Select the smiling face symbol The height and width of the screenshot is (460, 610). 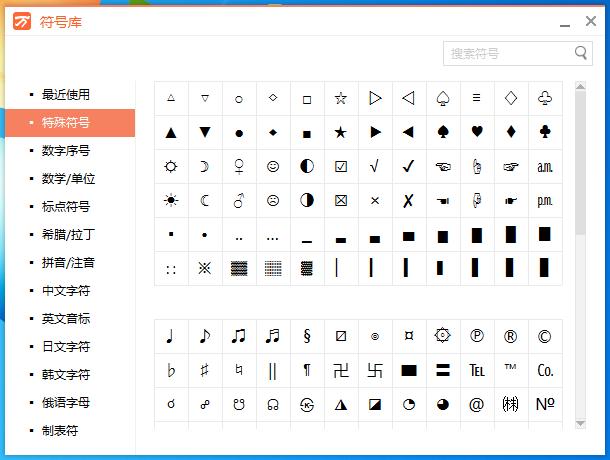coord(273,166)
